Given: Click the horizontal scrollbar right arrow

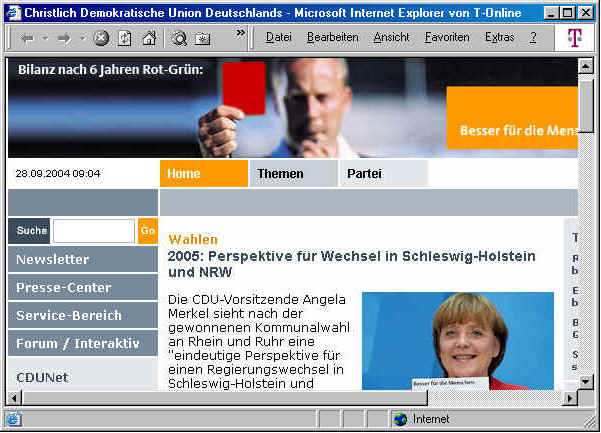Looking at the screenshot, I should (570, 399).
